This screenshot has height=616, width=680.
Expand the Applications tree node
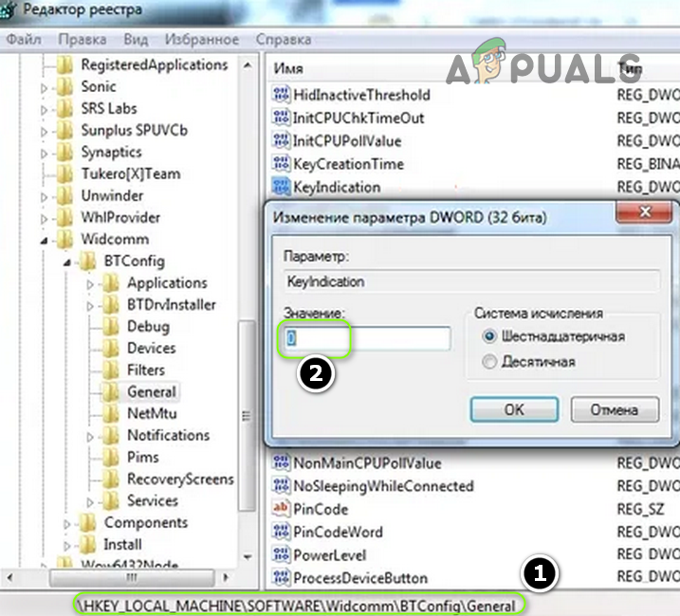(90, 284)
